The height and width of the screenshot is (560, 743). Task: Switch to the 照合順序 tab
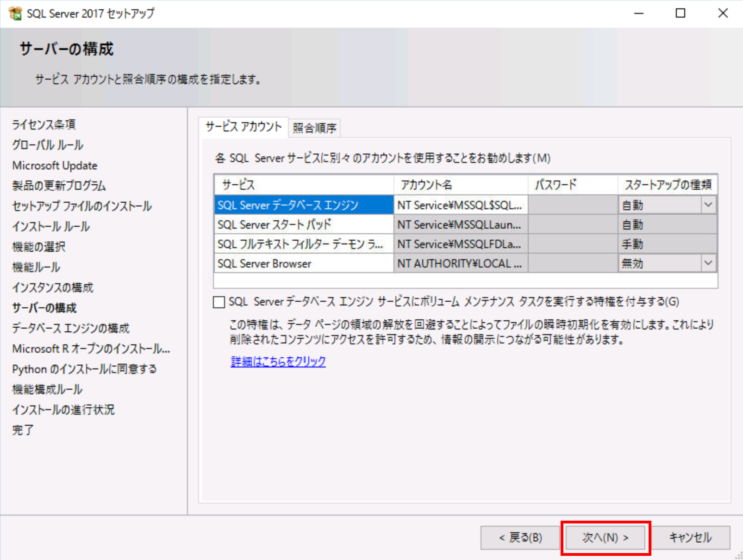315,128
